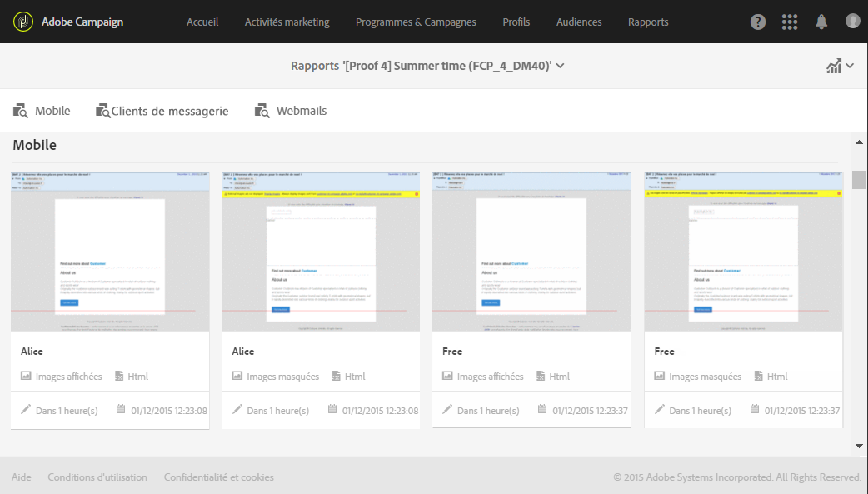Expand the reports chart dropdown

(x=840, y=66)
